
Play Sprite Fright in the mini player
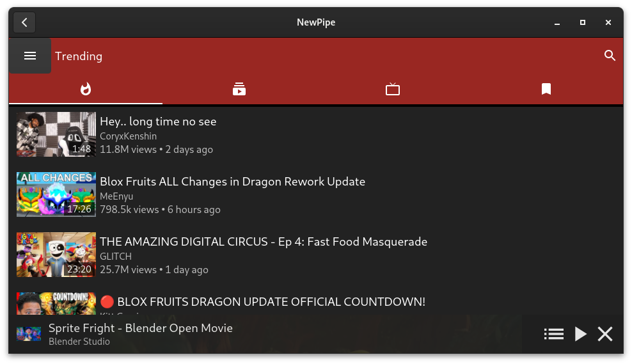click(x=580, y=334)
